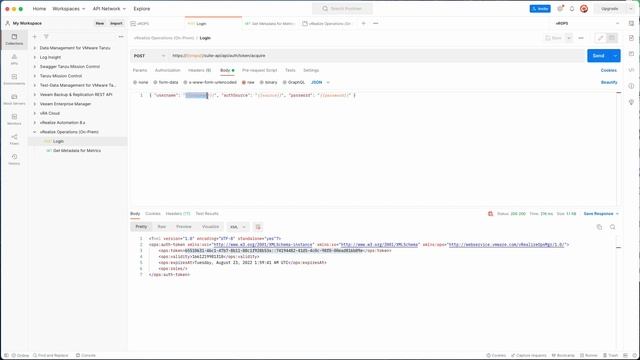This screenshot has width=640, height=360.
Task: Open the Save Response dropdown
Action: (601, 213)
